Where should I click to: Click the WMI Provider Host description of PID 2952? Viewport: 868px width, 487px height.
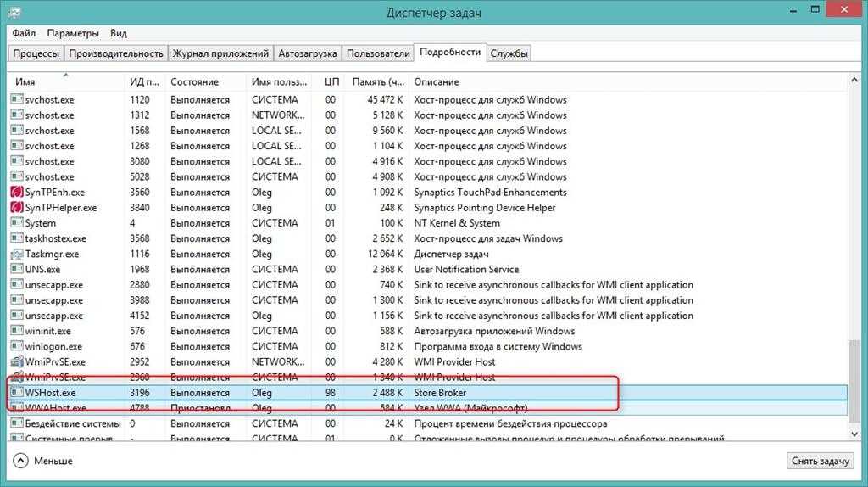click(x=454, y=361)
